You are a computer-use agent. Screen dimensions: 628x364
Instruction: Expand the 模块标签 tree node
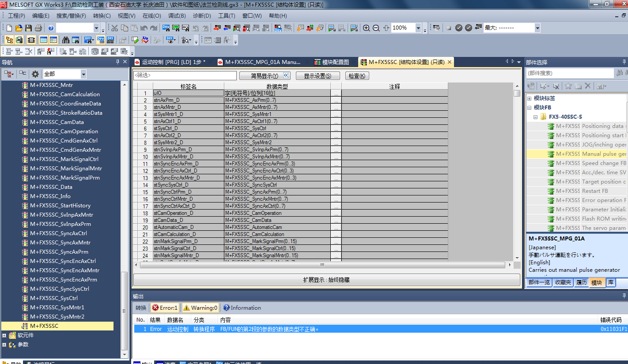(530, 98)
